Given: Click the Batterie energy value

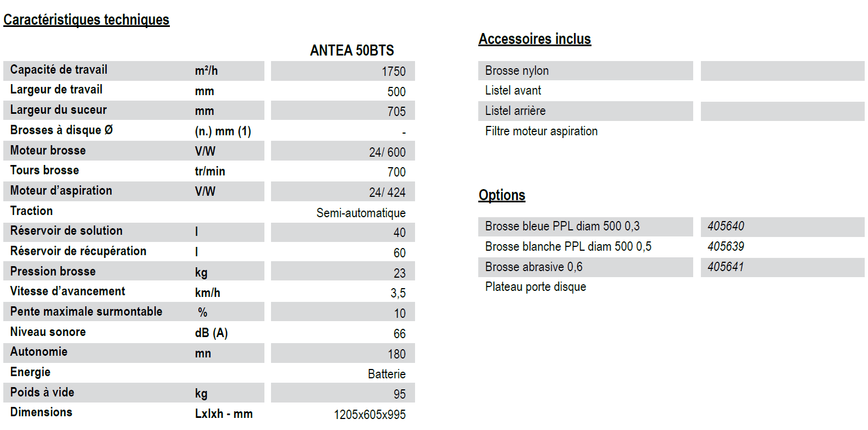Looking at the screenshot, I should [386, 374].
